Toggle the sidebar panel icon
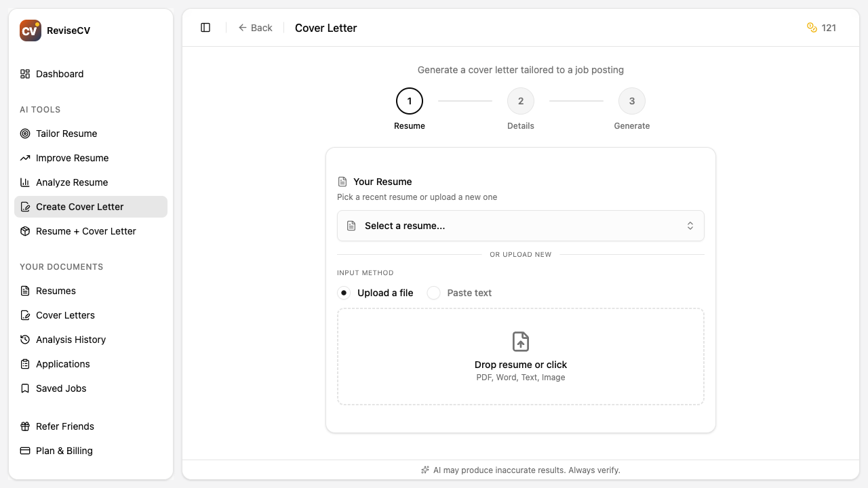This screenshot has width=868, height=488. [x=205, y=27]
